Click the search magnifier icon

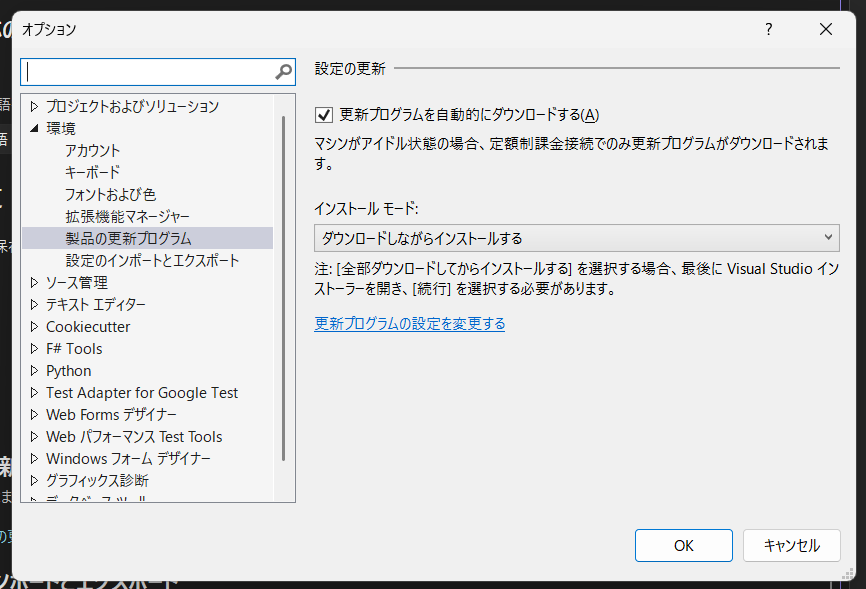pyautogui.click(x=283, y=72)
